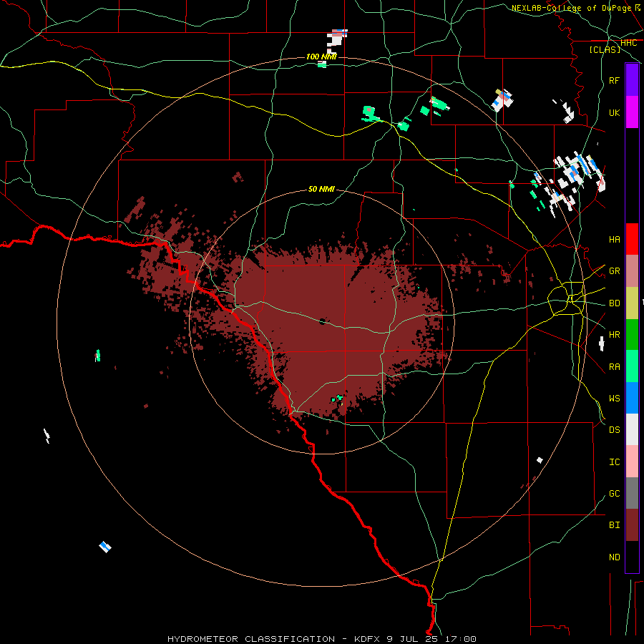Click the DS legend label
This screenshot has height=644, width=644.
[615, 430]
